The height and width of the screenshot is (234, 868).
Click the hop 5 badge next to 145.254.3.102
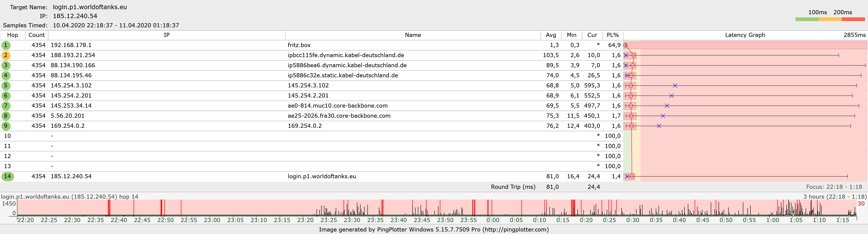click(x=6, y=85)
